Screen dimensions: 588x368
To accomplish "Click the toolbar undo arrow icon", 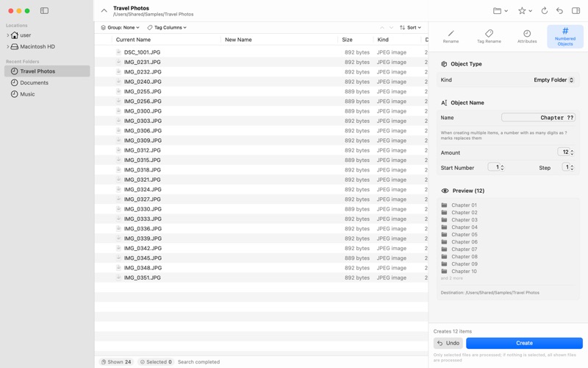I will pos(559,11).
